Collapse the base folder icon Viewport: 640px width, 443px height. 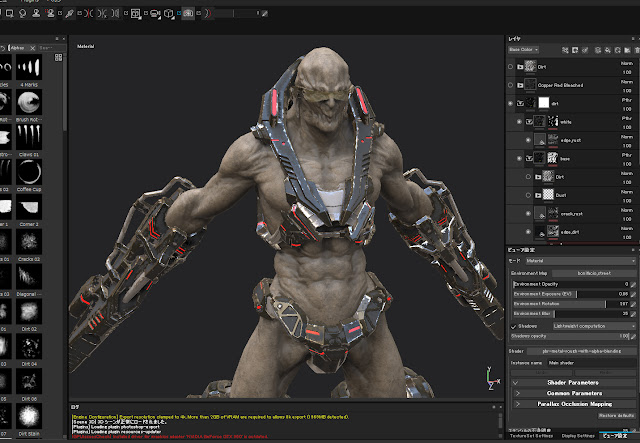click(529, 159)
